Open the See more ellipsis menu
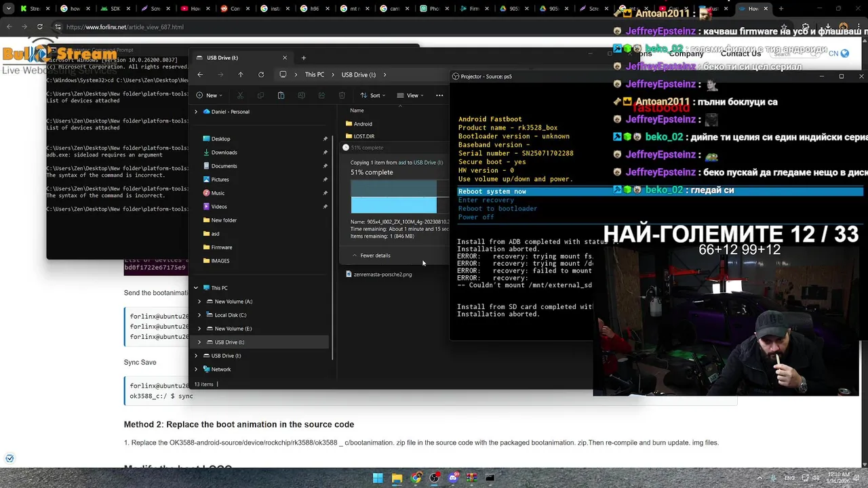The image size is (868, 488). coord(439,96)
